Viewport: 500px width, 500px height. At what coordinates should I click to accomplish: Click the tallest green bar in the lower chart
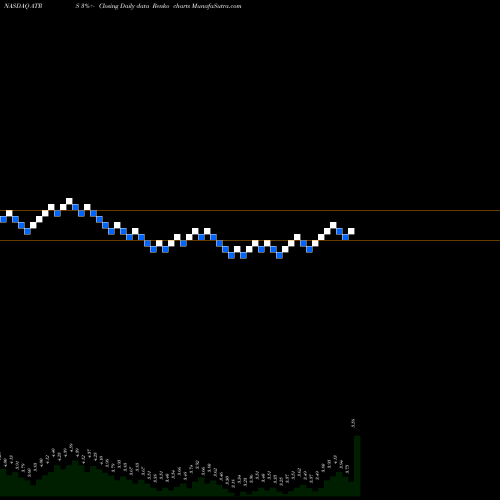point(357,465)
